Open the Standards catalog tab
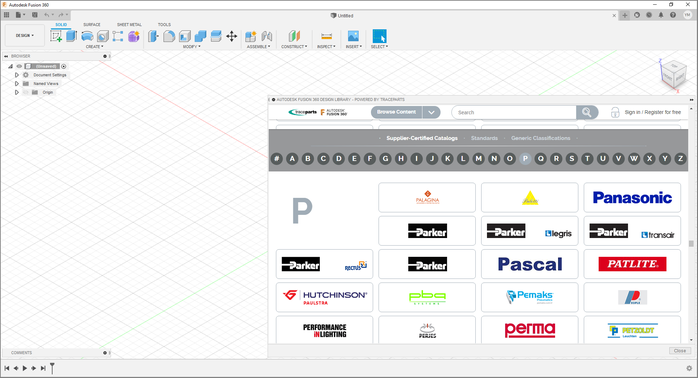The height and width of the screenshot is (378, 698). pyautogui.click(x=484, y=138)
